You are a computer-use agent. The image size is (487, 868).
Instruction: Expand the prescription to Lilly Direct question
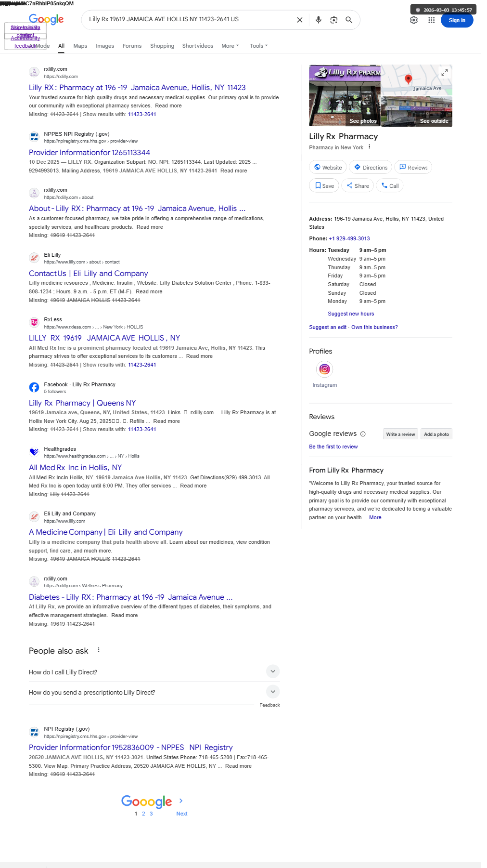(x=154, y=692)
